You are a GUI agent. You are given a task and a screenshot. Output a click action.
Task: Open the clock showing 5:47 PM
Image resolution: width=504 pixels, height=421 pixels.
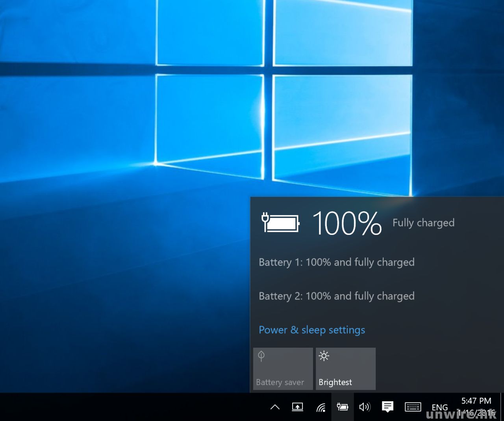tap(476, 406)
